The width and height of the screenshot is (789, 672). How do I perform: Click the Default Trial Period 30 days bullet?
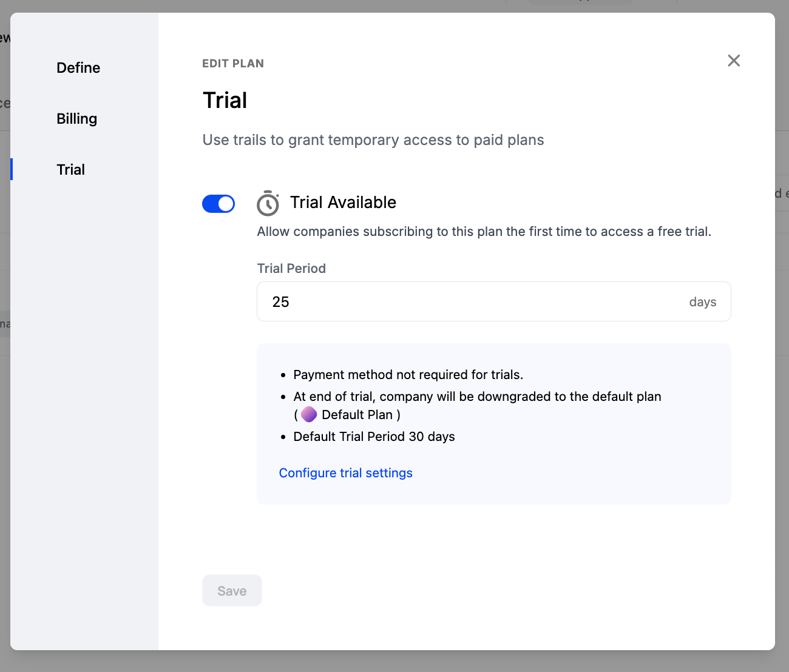point(374,437)
